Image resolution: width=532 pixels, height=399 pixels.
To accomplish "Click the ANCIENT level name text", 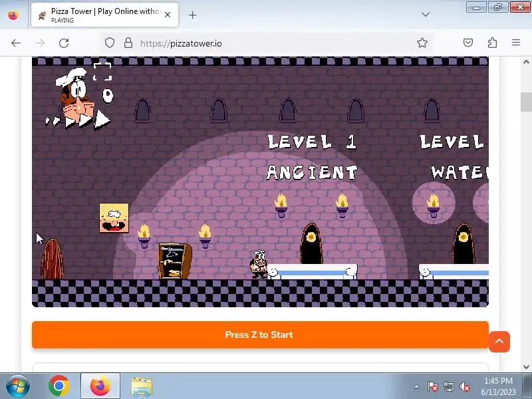I will (312, 172).
